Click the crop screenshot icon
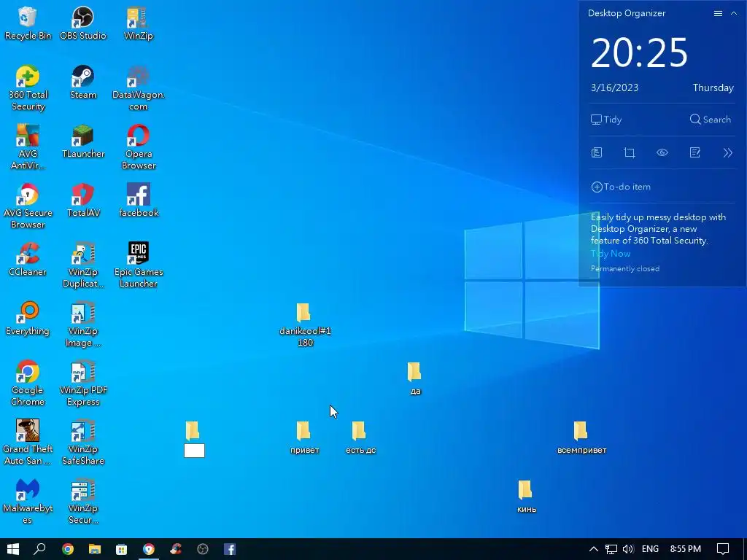This screenshot has width=747, height=560. [x=630, y=153]
